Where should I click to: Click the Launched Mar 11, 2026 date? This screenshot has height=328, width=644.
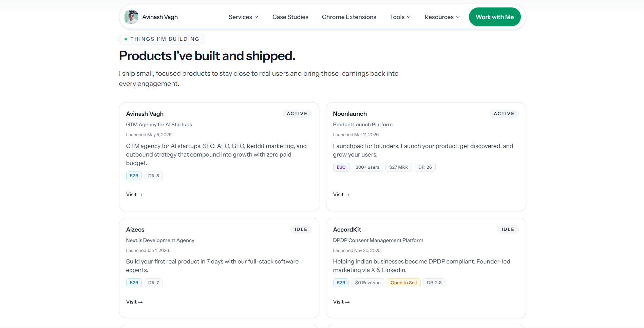point(356,135)
